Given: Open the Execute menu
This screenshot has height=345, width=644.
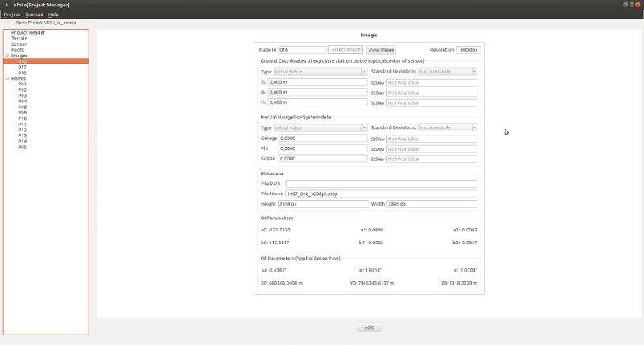Looking at the screenshot, I should (34, 15).
